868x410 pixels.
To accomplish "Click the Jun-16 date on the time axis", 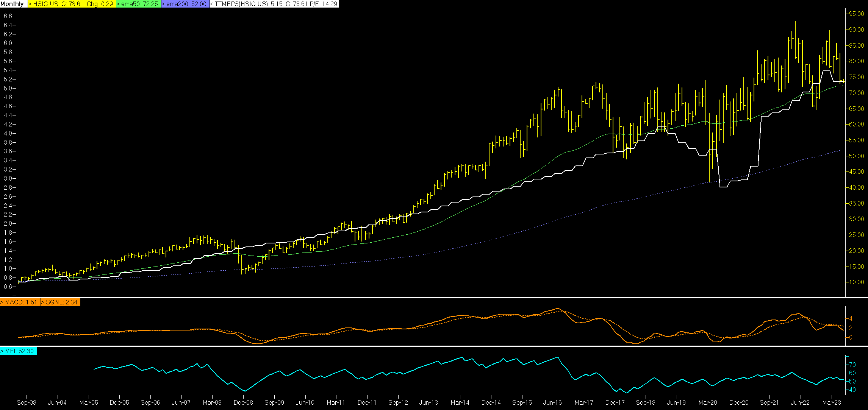I will pos(553,402).
